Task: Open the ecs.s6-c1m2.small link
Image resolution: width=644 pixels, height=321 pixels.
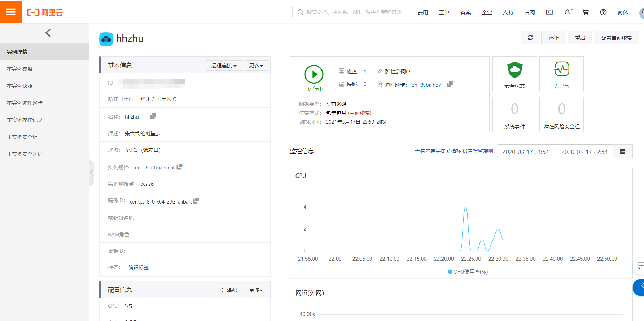Action: [155, 167]
